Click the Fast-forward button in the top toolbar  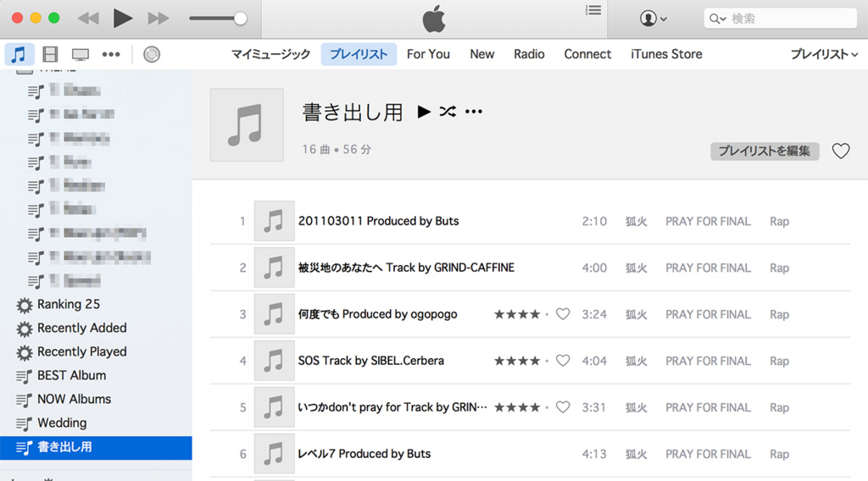tap(159, 19)
